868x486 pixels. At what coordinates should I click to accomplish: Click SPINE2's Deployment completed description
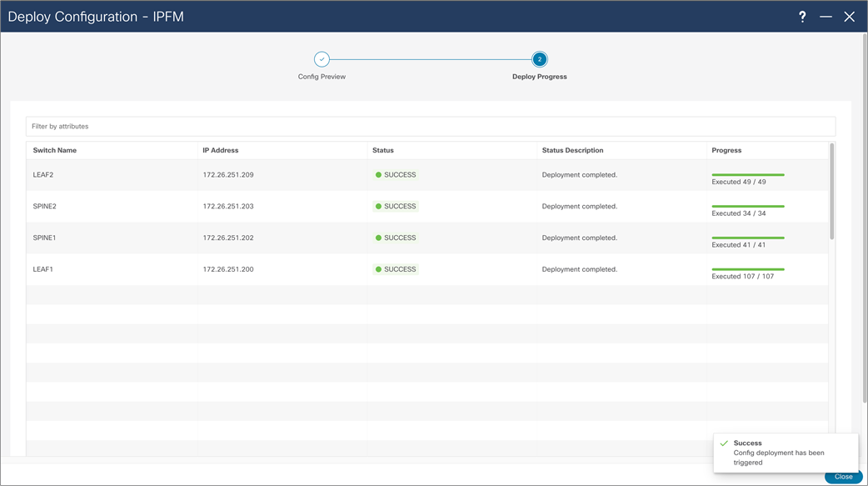pos(580,206)
